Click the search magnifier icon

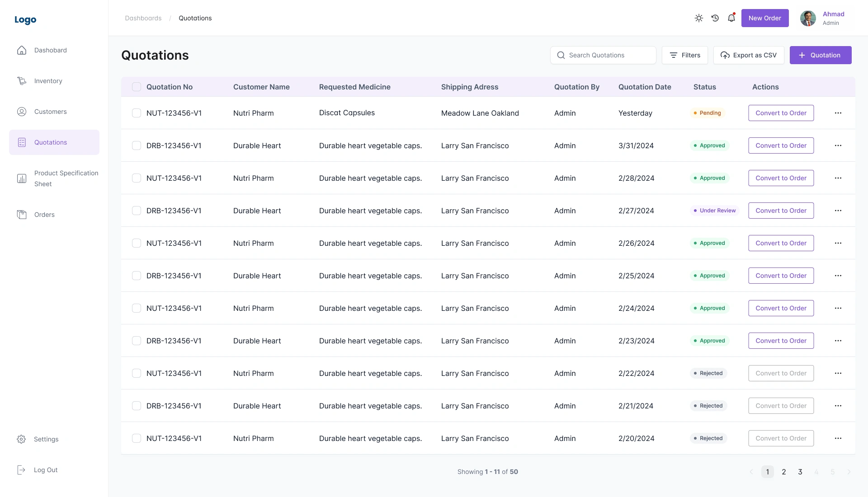(561, 55)
